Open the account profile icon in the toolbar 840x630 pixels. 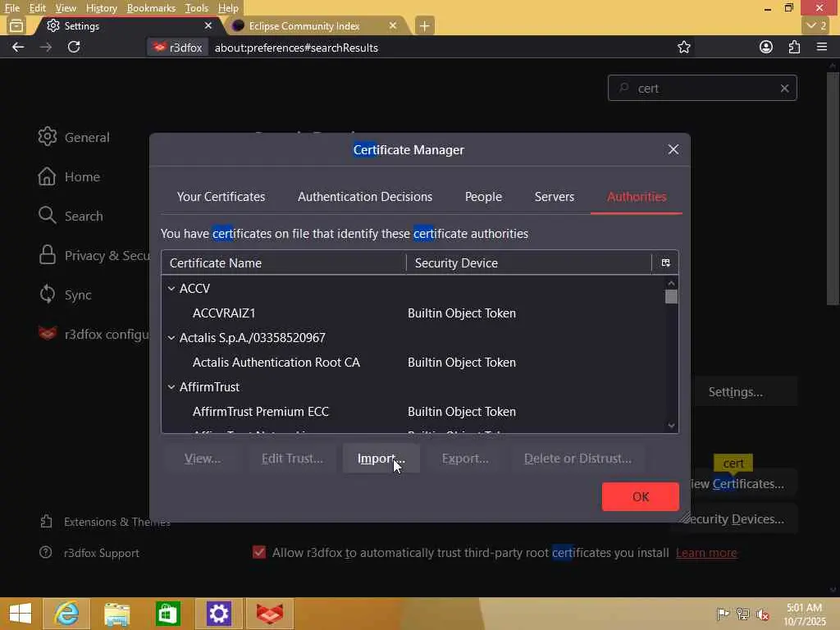click(766, 47)
